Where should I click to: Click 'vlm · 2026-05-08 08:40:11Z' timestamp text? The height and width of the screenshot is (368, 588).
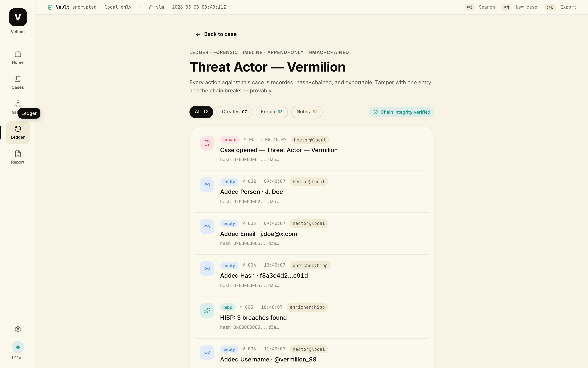coord(191,7)
